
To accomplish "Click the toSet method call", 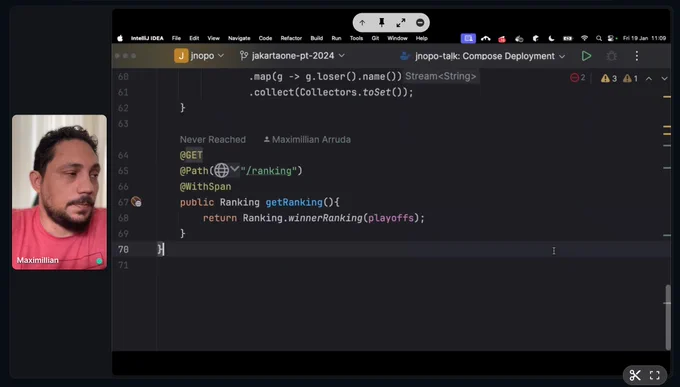I will pos(376,92).
